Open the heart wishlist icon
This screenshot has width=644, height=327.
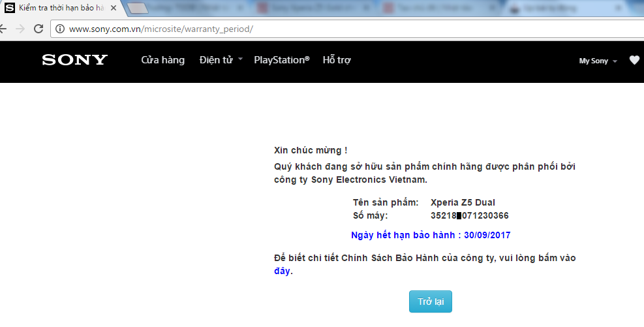coord(635,61)
